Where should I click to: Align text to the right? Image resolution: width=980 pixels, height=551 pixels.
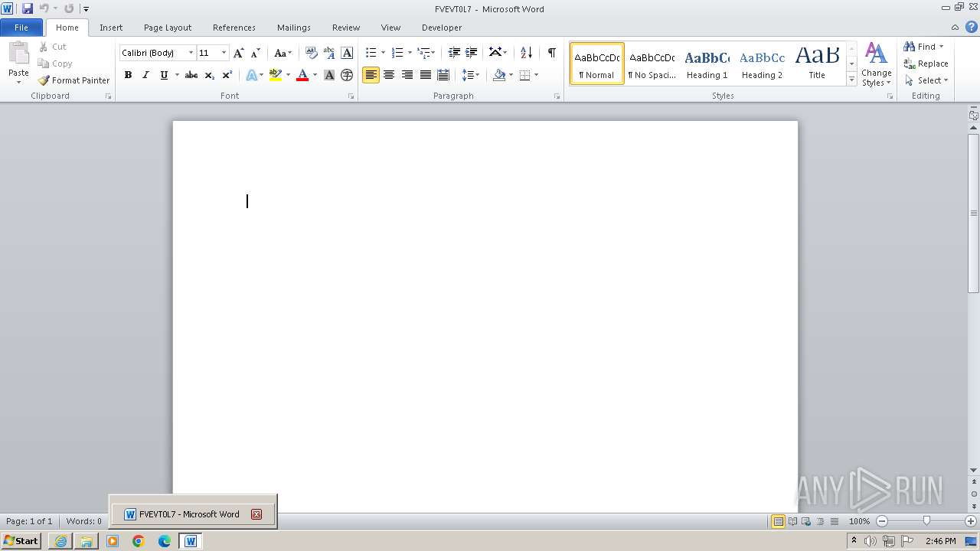point(407,75)
